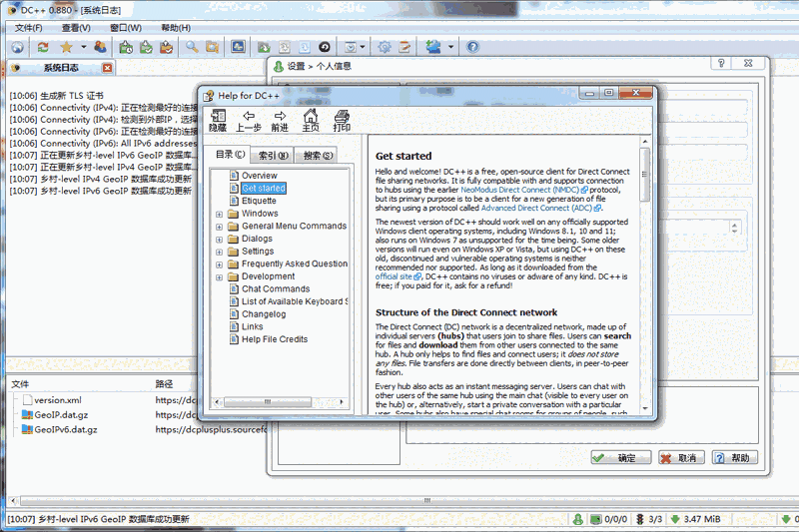Click 上一步 back arrow in Help window

tap(249, 121)
